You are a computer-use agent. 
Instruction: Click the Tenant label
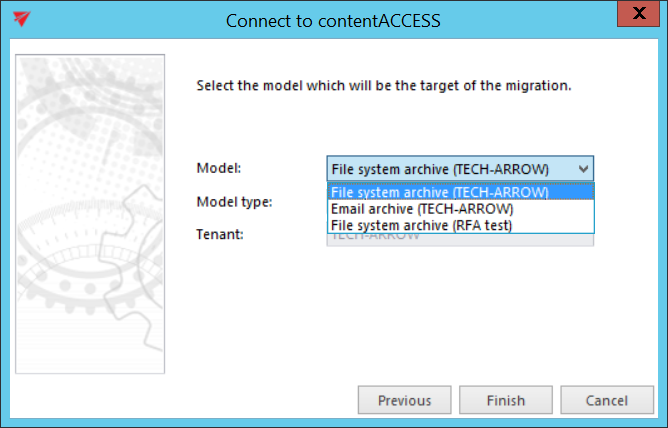coord(221,234)
